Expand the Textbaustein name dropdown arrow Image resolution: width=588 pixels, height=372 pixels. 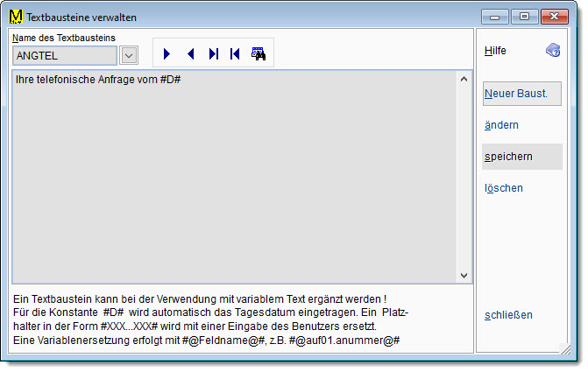(x=129, y=56)
